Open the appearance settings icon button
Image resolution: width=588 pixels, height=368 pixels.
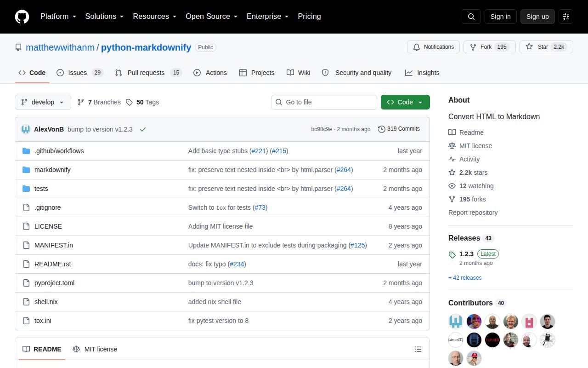click(x=566, y=17)
